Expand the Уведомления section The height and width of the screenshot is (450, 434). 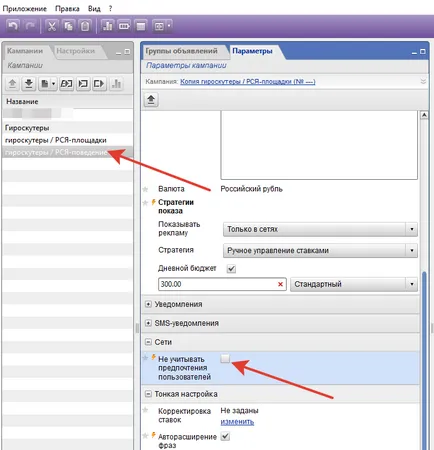click(x=149, y=304)
